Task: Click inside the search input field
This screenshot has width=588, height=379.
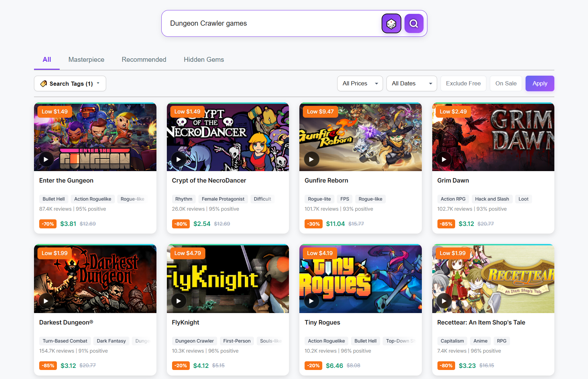Action: pyautogui.click(x=271, y=23)
